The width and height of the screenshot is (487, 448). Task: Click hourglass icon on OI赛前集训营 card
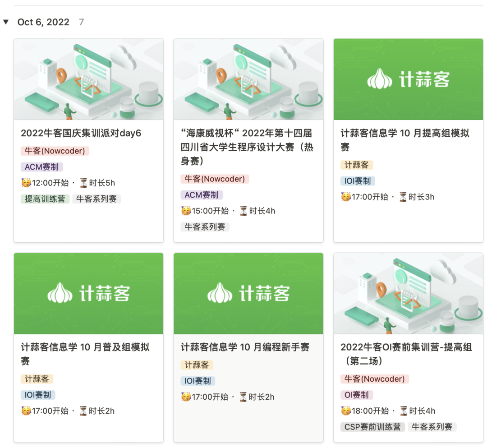coord(404,411)
